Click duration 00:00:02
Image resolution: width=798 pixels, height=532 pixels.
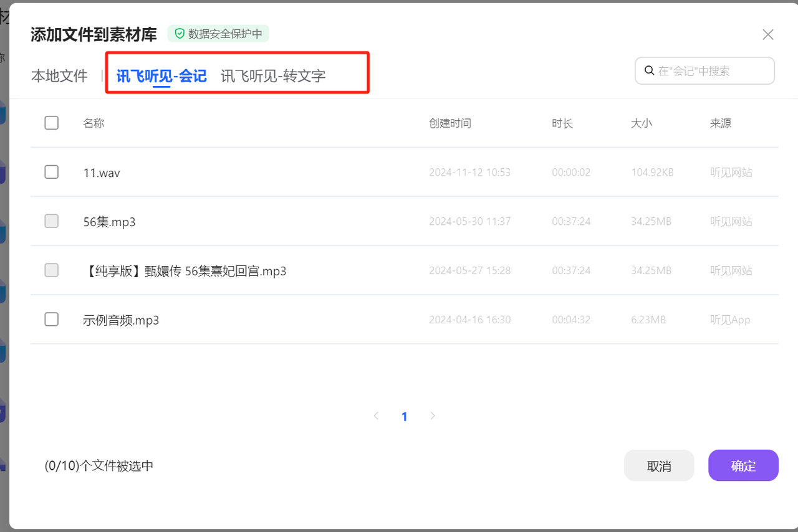click(571, 173)
